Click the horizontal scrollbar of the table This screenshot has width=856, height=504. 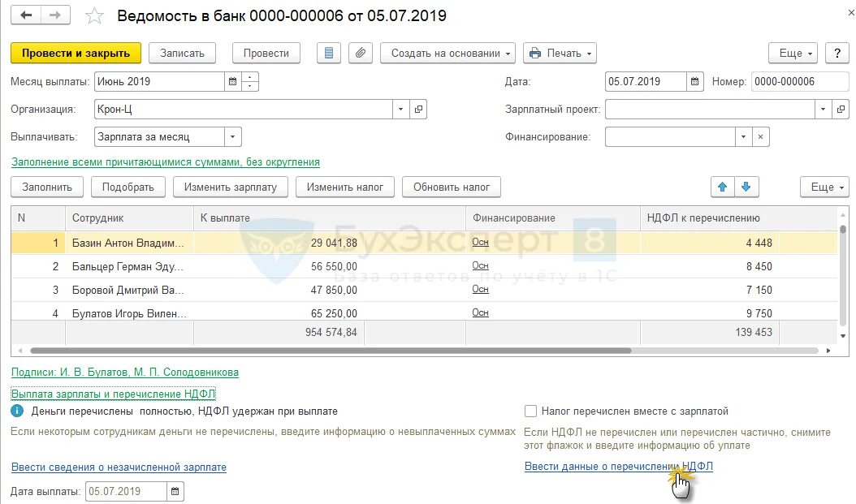(331, 351)
